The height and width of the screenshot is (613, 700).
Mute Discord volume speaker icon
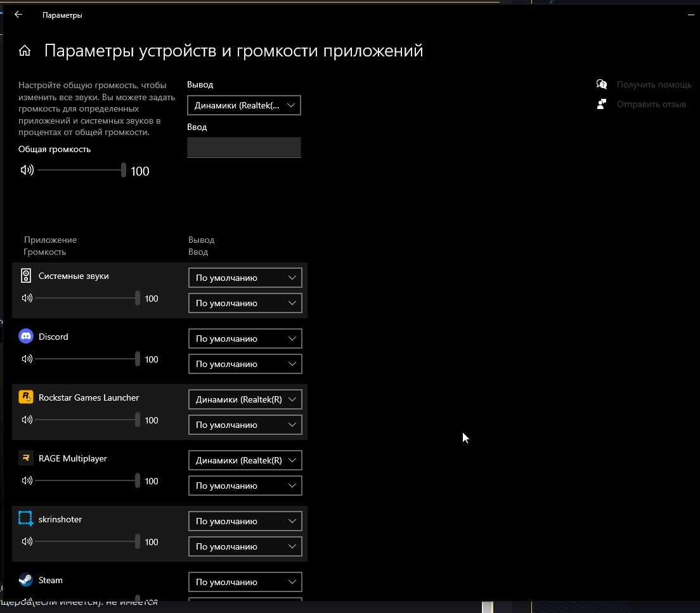(x=27, y=359)
